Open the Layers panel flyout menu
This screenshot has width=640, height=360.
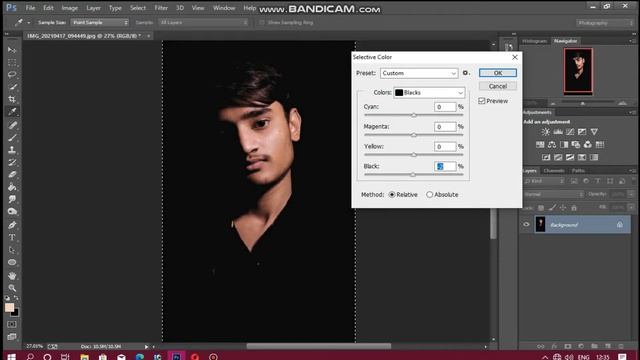(632, 171)
